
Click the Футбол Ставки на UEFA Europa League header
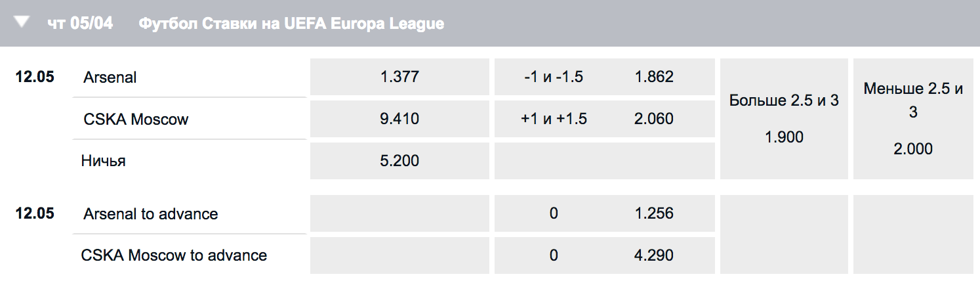tap(291, 24)
